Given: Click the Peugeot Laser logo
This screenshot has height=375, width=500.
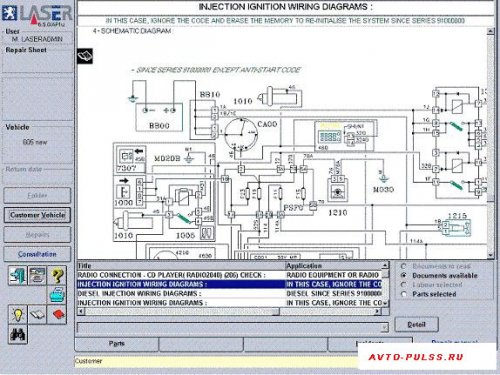Looking at the screenshot, I should coord(37,15).
